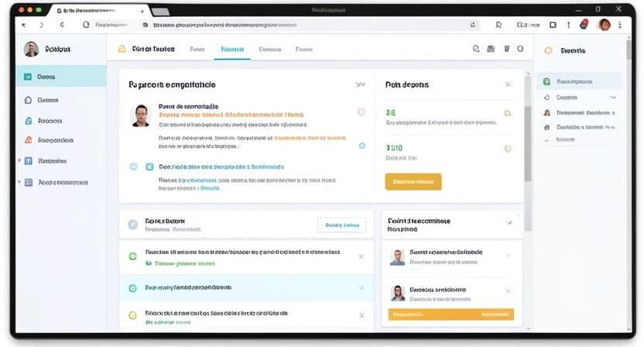Expand the sidebar item marked with the red arrow
Viewport: 644px width, 347px height.
point(19,160)
